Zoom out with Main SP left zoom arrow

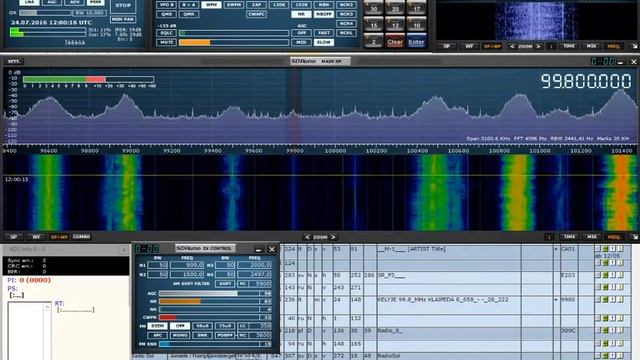coord(307,237)
